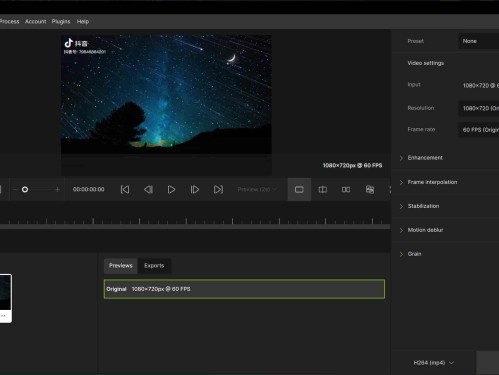The image size is (499, 375).
Task: Step forward one frame
Action: tap(195, 189)
